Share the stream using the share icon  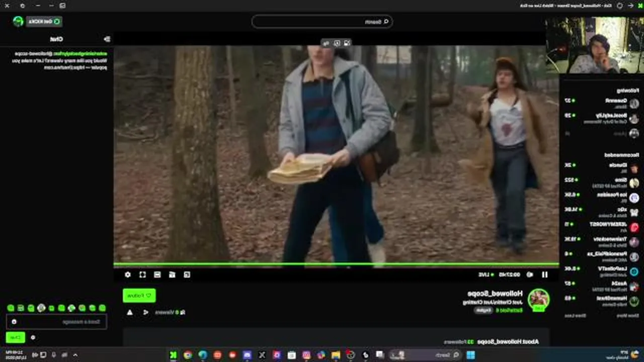146,312
